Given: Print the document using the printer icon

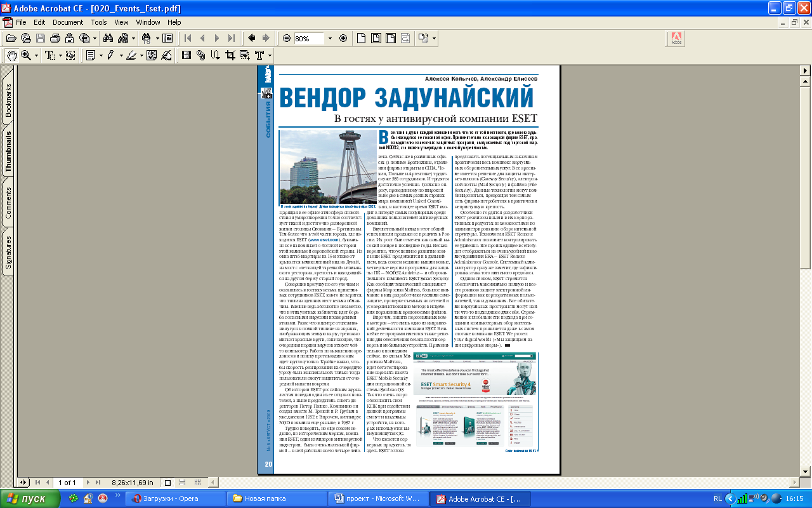Looking at the screenshot, I should coord(54,38).
